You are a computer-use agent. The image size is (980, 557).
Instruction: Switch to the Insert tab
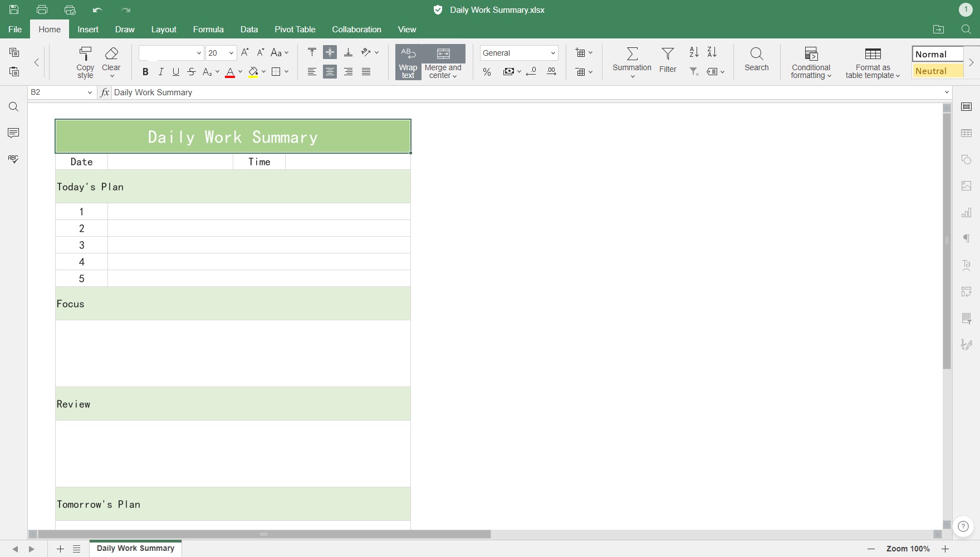(x=88, y=30)
